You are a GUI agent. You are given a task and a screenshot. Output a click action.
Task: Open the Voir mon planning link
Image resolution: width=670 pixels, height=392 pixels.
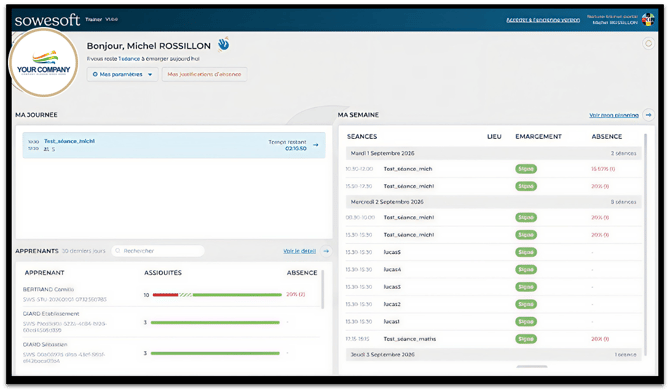click(614, 115)
